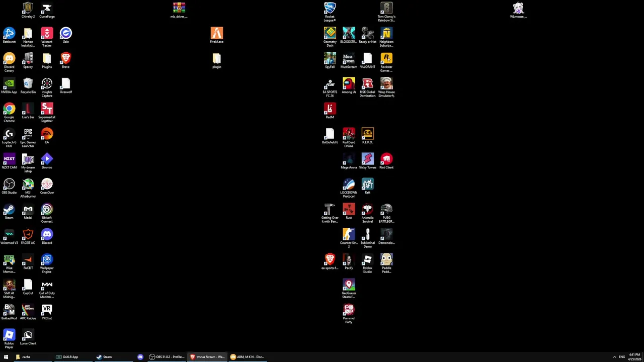This screenshot has height=362, width=644.
Task: Select the Ready or Not shortcut
Action: click(367, 35)
